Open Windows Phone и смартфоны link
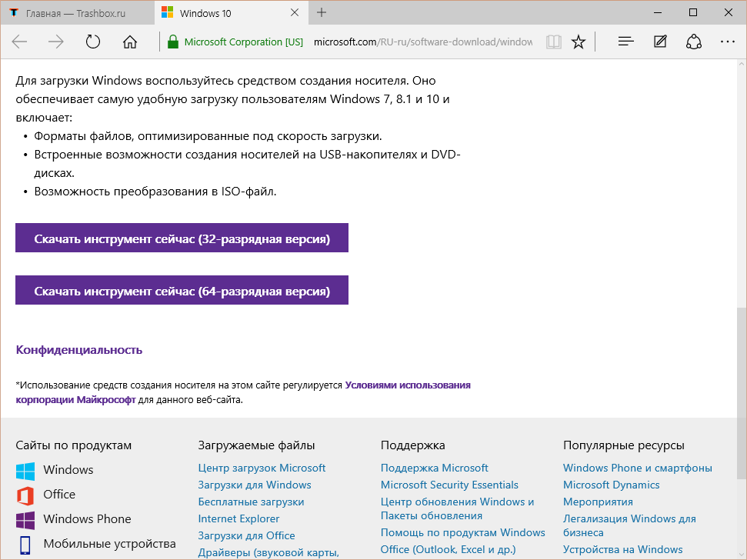The width and height of the screenshot is (747, 560). 638,468
